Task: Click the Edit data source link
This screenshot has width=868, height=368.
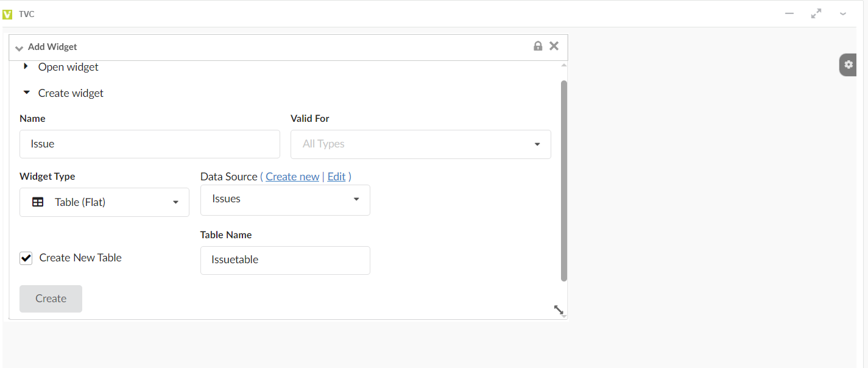Action: click(x=336, y=177)
